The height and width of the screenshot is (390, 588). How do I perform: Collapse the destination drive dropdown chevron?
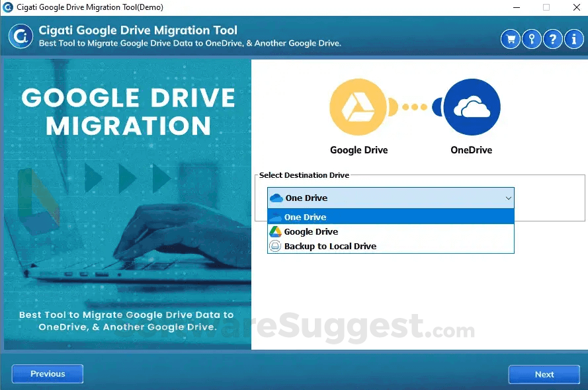(509, 198)
